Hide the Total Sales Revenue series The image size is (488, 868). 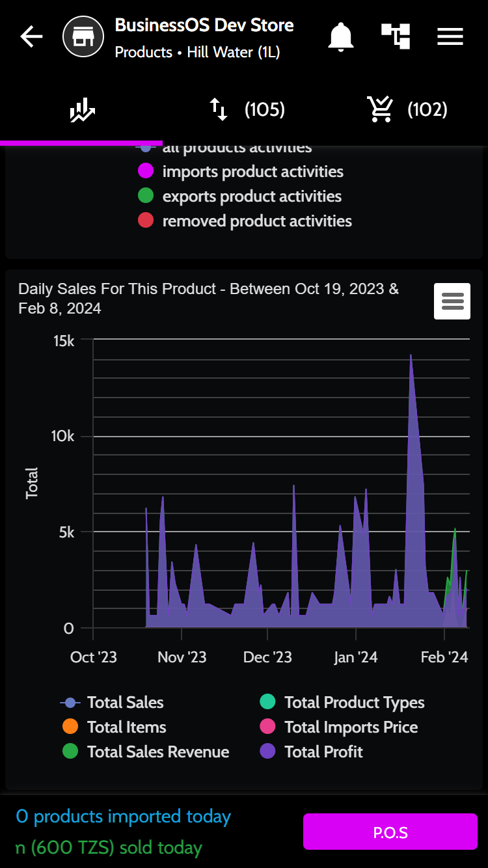coord(157,752)
